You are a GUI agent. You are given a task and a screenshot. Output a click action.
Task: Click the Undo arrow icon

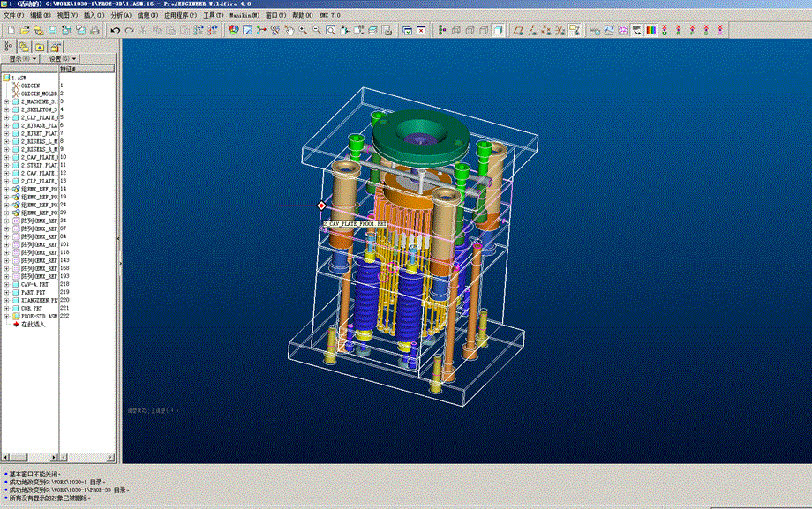pyautogui.click(x=115, y=31)
